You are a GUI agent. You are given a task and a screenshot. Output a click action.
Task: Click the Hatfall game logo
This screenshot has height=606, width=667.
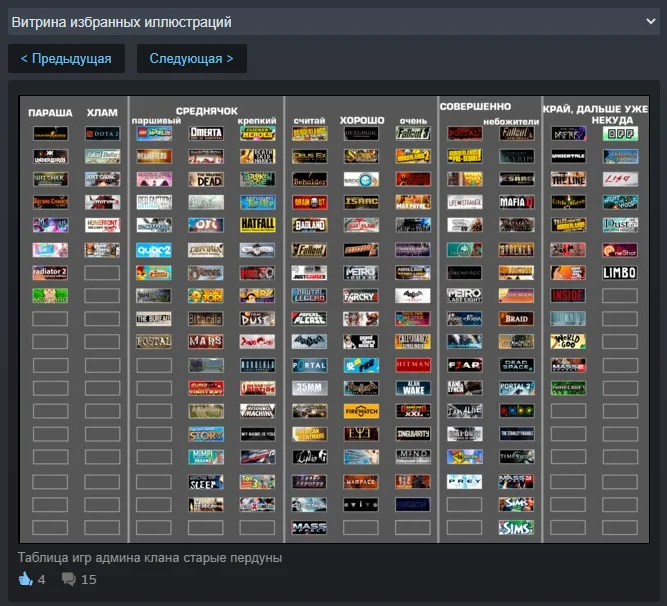(x=257, y=225)
